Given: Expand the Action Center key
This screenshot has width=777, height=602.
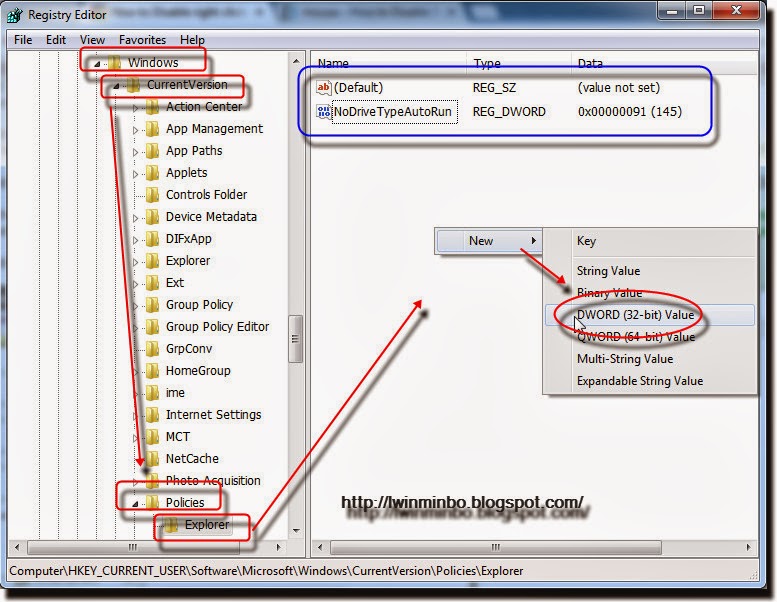Looking at the screenshot, I should click(135, 108).
